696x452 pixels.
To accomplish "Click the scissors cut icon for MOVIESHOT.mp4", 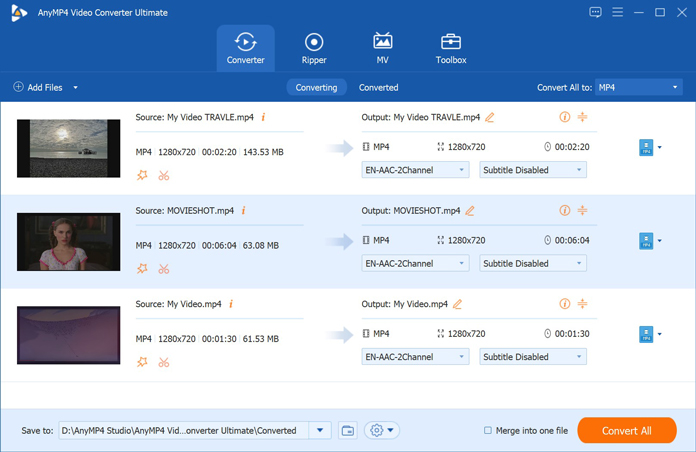I will (x=164, y=269).
